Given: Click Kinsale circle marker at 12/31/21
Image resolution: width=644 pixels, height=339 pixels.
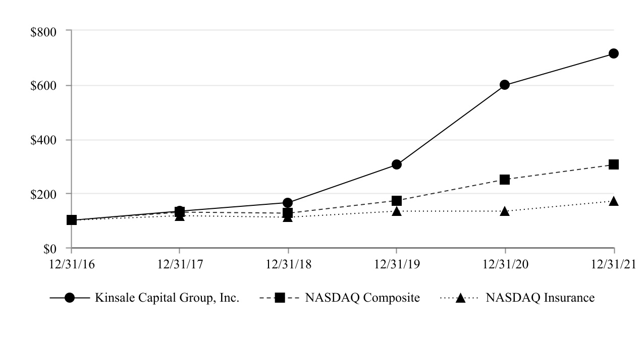Looking at the screenshot, I should 613,53.
